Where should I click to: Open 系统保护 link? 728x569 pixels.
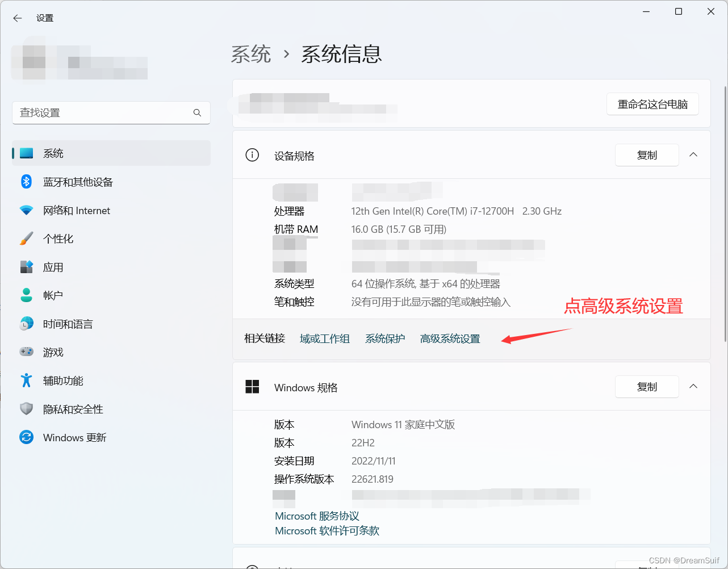click(385, 339)
